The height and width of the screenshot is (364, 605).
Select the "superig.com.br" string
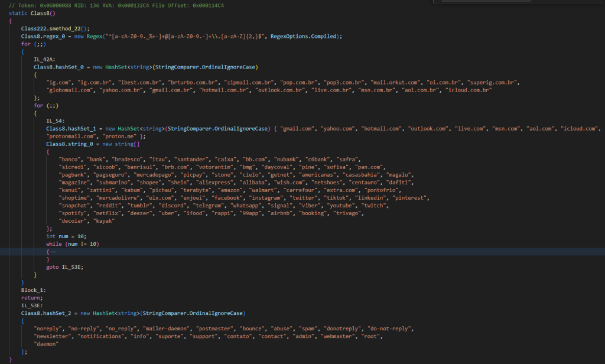[493, 83]
